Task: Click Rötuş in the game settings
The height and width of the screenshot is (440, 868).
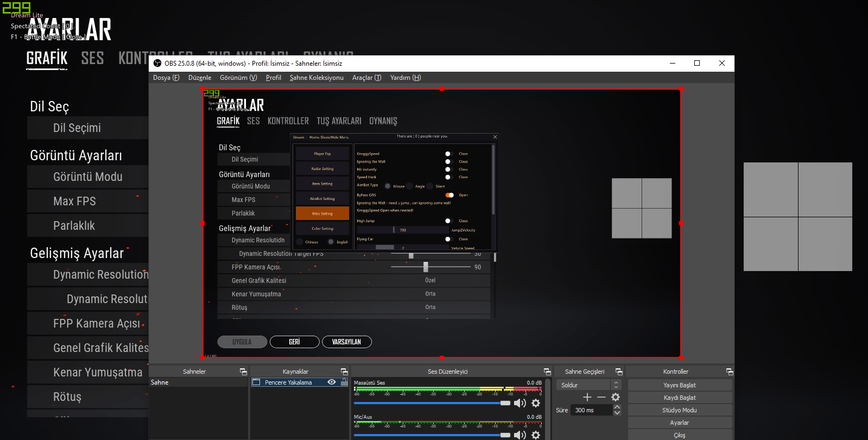Action: (88, 397)
